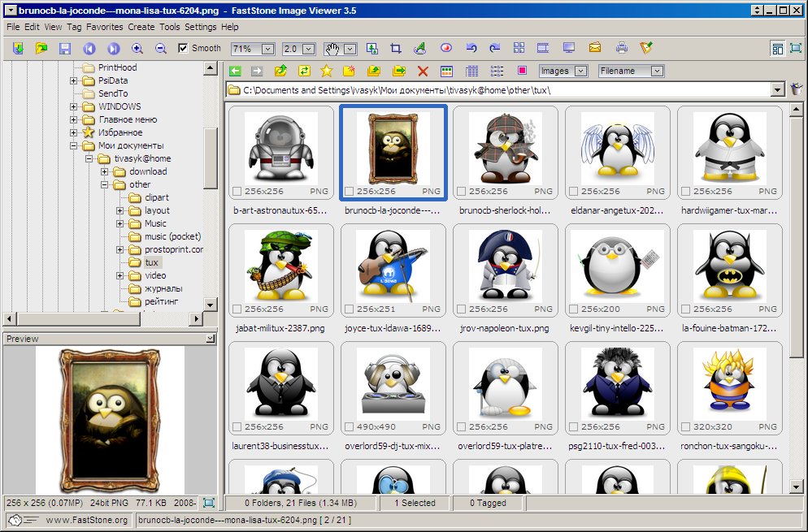808x532 pixels.
Task: Check the overlord59-dj-tux thumbnail checkbox
Action: (x=350, y=427)
